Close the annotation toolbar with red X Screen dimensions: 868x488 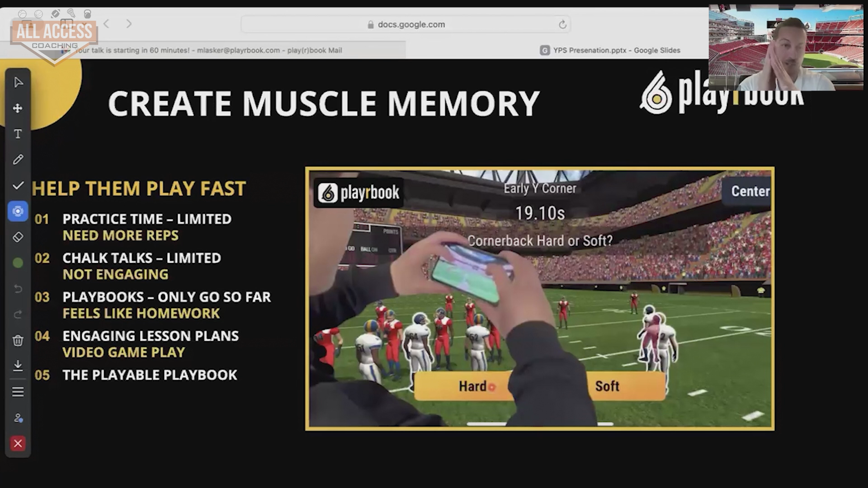18,444
